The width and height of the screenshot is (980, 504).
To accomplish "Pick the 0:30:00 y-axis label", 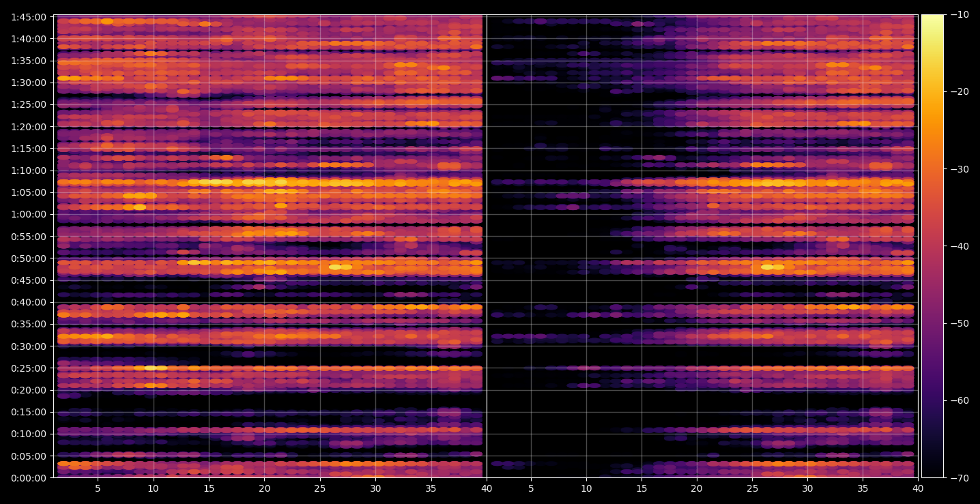I will [29, 346].
